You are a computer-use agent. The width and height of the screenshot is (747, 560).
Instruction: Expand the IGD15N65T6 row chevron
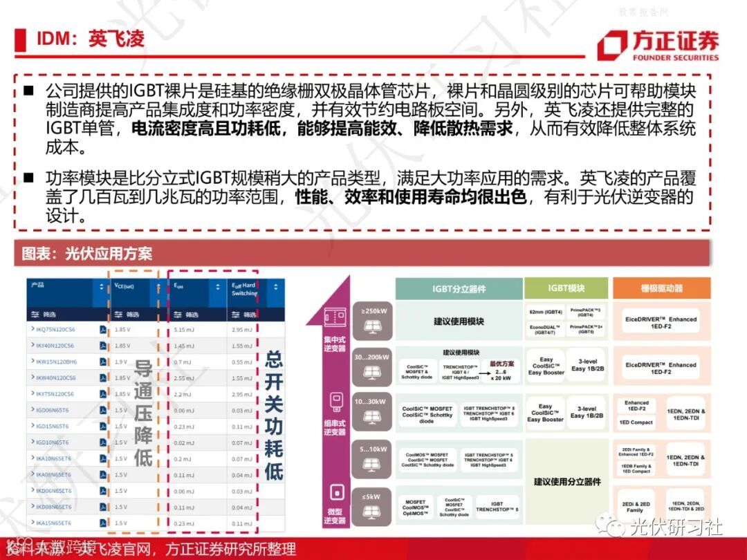coord(33,426)
